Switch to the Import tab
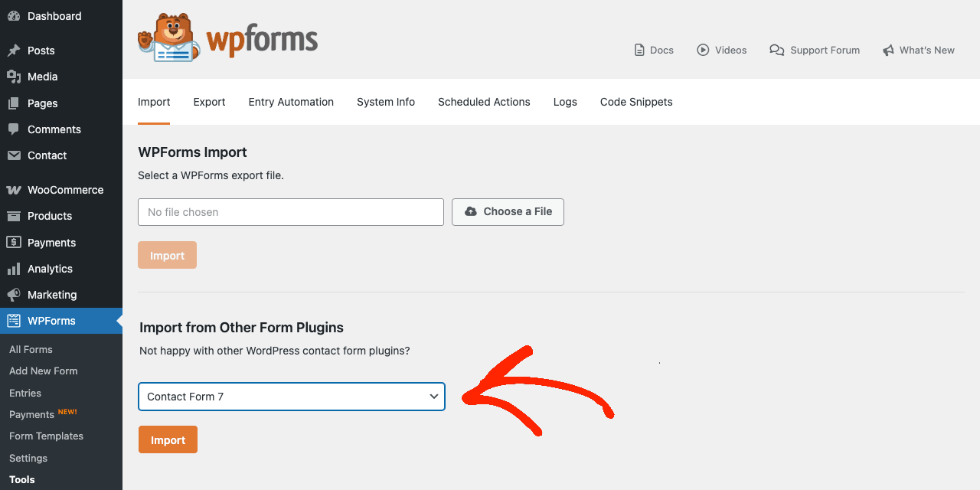 154,102
